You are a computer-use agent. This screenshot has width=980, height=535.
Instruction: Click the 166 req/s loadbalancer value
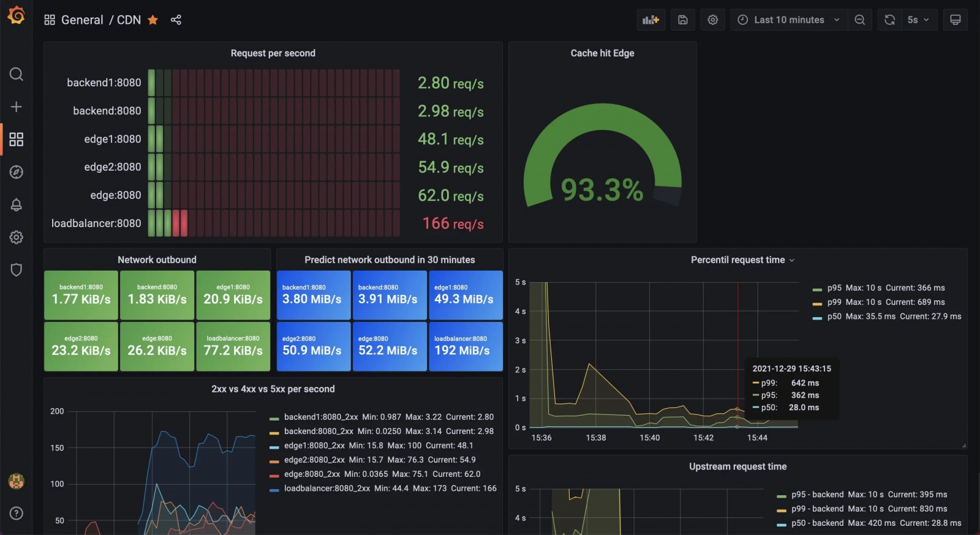(x=453, y=224)
